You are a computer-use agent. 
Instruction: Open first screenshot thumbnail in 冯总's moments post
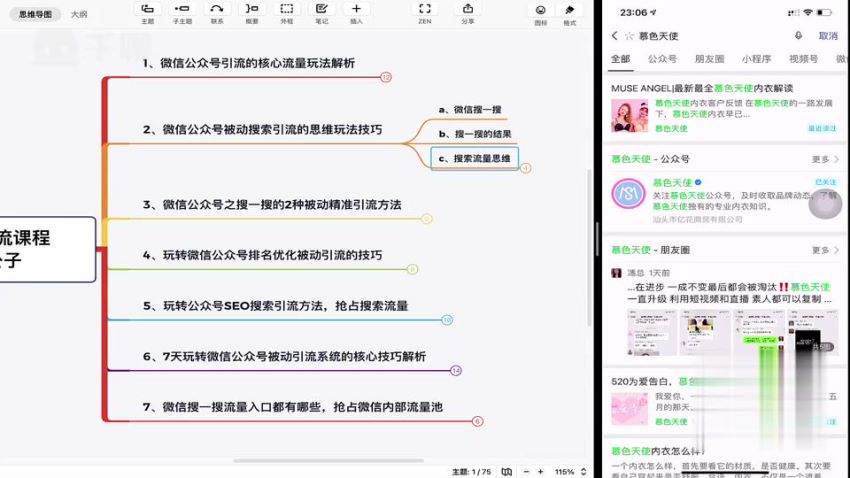(651, 333)
